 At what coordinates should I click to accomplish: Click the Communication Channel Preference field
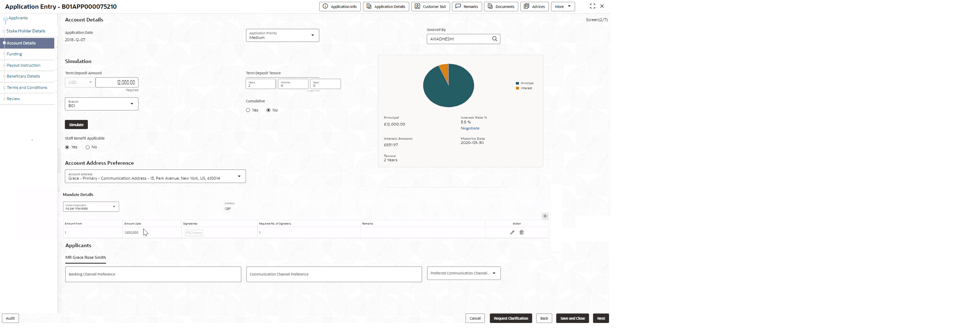(335, 274)
